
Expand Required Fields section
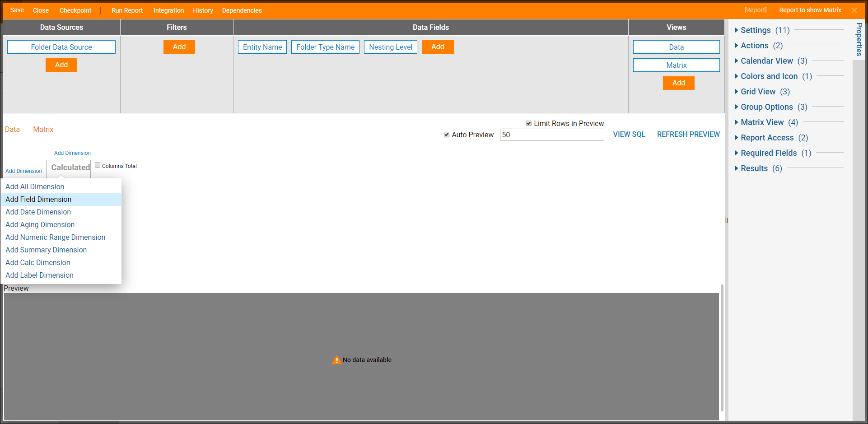pos(773,153)
